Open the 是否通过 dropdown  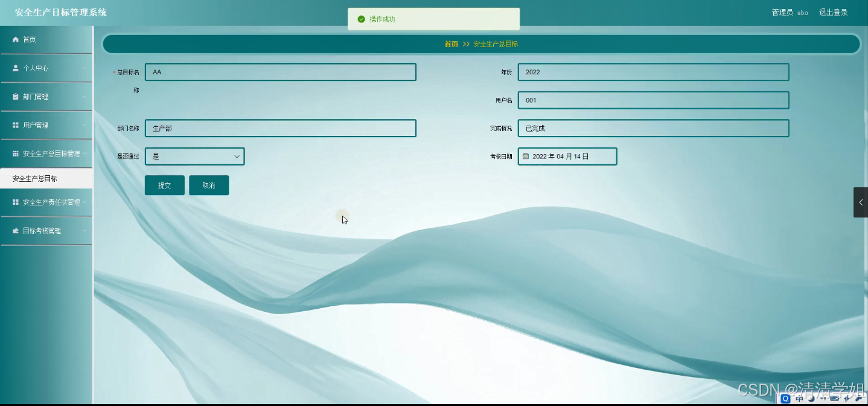coord(195,156)
